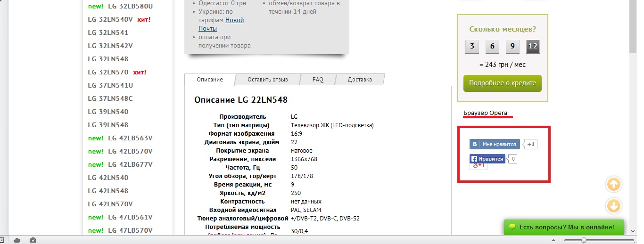The height and width of the screenshot is (244, 644).
Task: Click the scrollbar down arrow
Action: 634,231
